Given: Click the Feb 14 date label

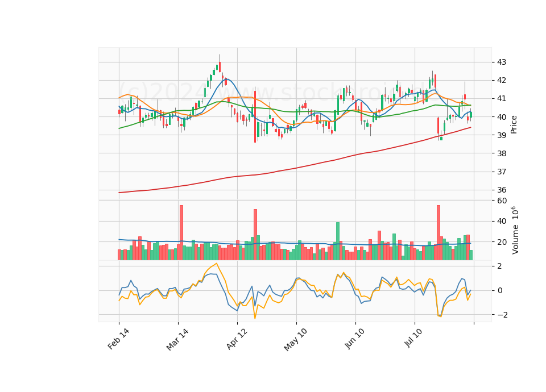Looking at the screenshot, I should pos(118,339).
